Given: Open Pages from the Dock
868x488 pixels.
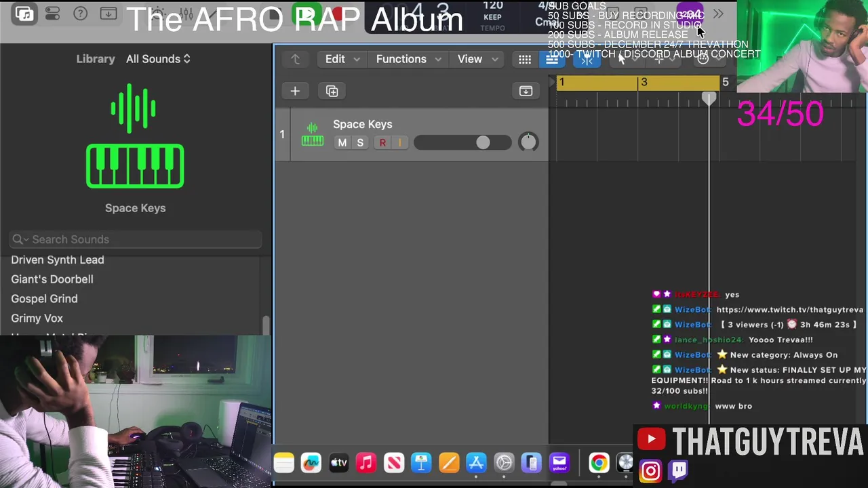Looking at the screenshot, I should click(449, 463).
